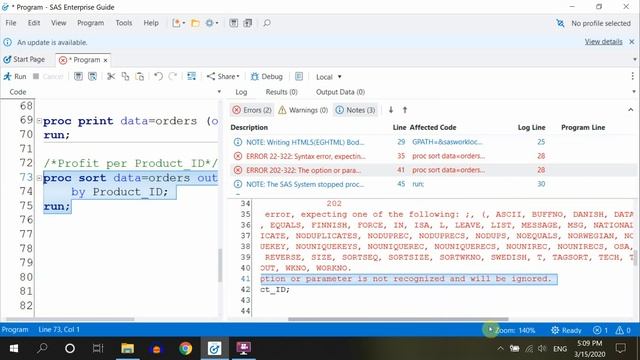Open the settings gear dropdown

pos(212,23)
